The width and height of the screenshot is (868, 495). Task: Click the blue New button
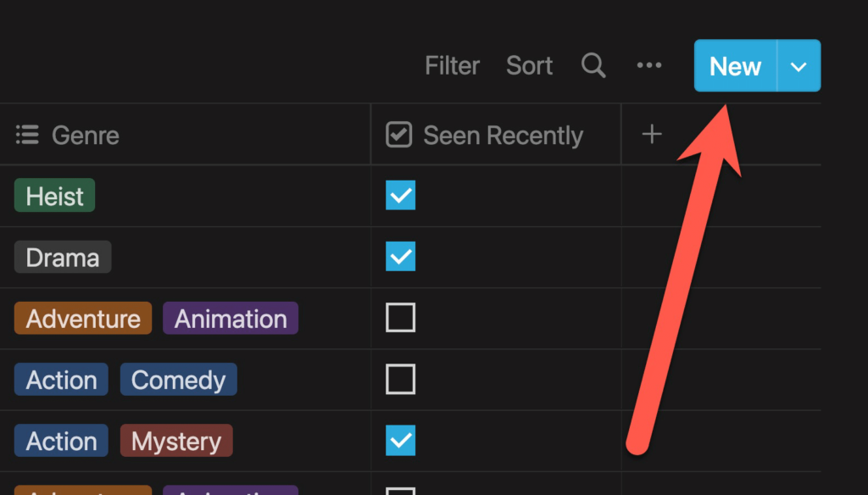coord(734,66)
